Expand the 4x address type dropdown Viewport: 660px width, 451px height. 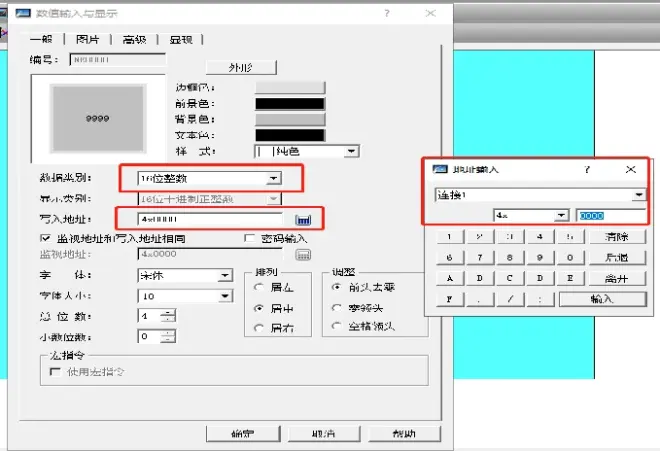(561, 215)
